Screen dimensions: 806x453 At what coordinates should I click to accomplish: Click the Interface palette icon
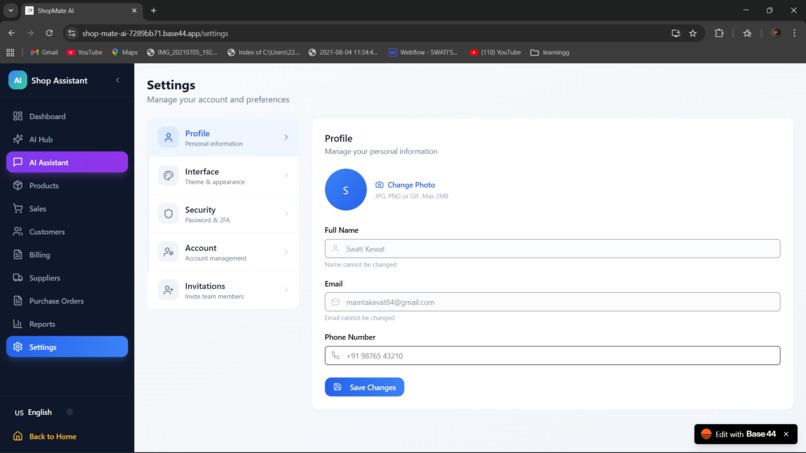pyautogui.click(x=168, y=175)
